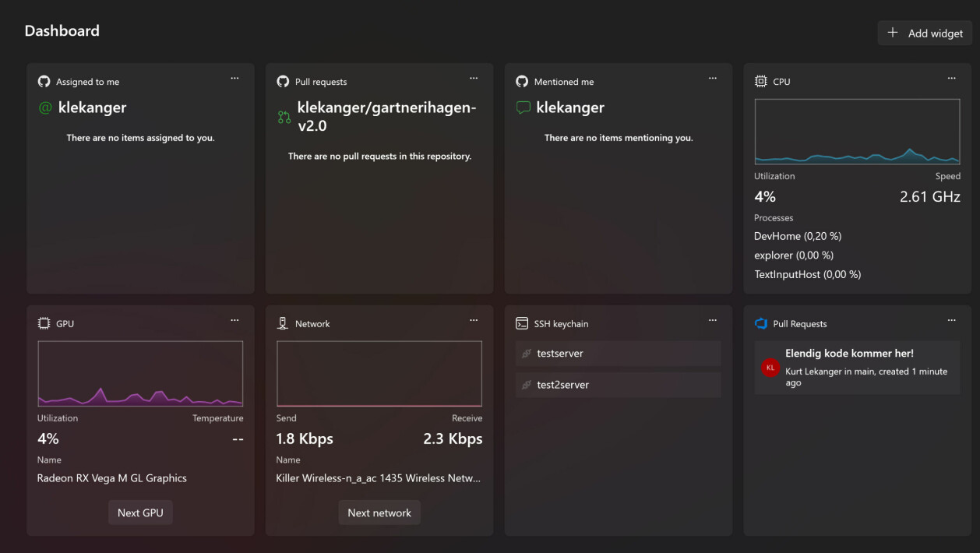Click klekanger heading in Assigned to me widget
Viewport: 980px width, 553px height.
point(92,107)
